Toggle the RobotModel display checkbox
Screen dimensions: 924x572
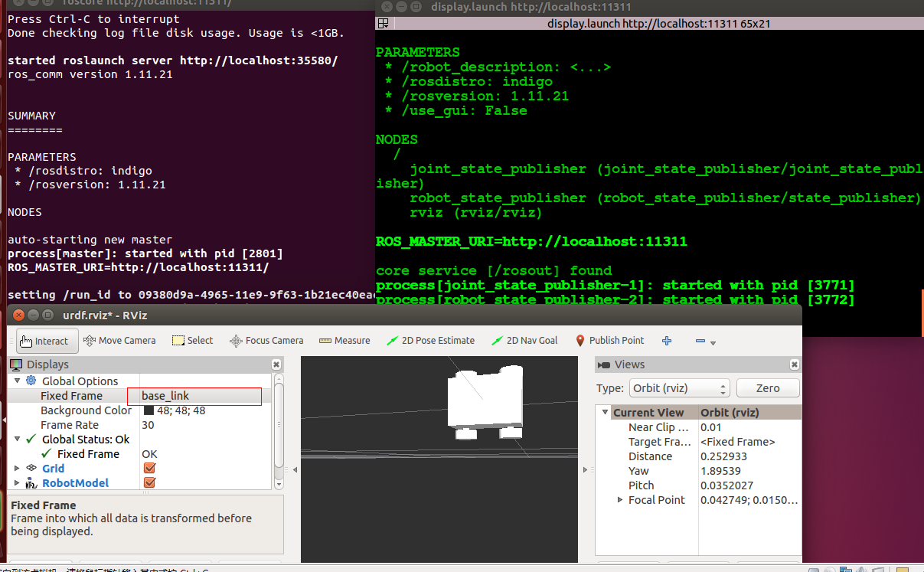[x=149, y=482]
